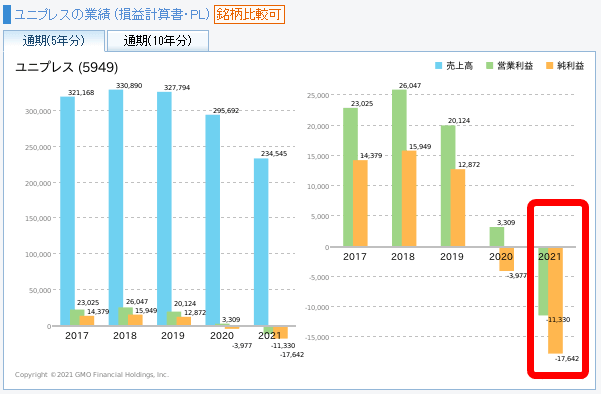Click the blue 売上高 legend swatch

(x=439, y=66)
